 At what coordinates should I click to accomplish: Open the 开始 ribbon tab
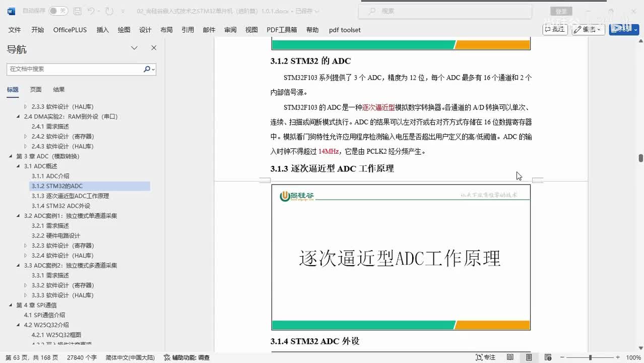[x=37, y=30]
